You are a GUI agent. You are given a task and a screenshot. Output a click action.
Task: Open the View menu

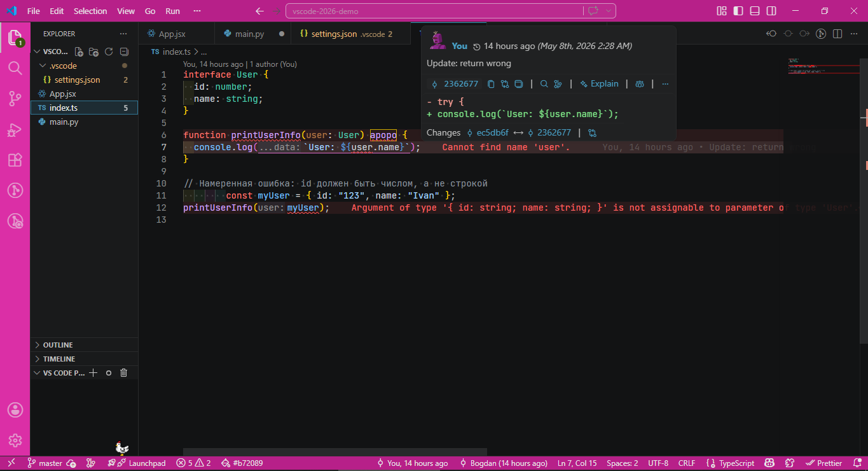coord(126,11)
